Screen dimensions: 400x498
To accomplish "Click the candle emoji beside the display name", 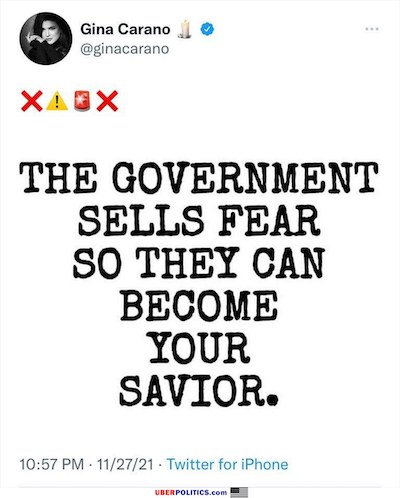I will tap(184, 29).
